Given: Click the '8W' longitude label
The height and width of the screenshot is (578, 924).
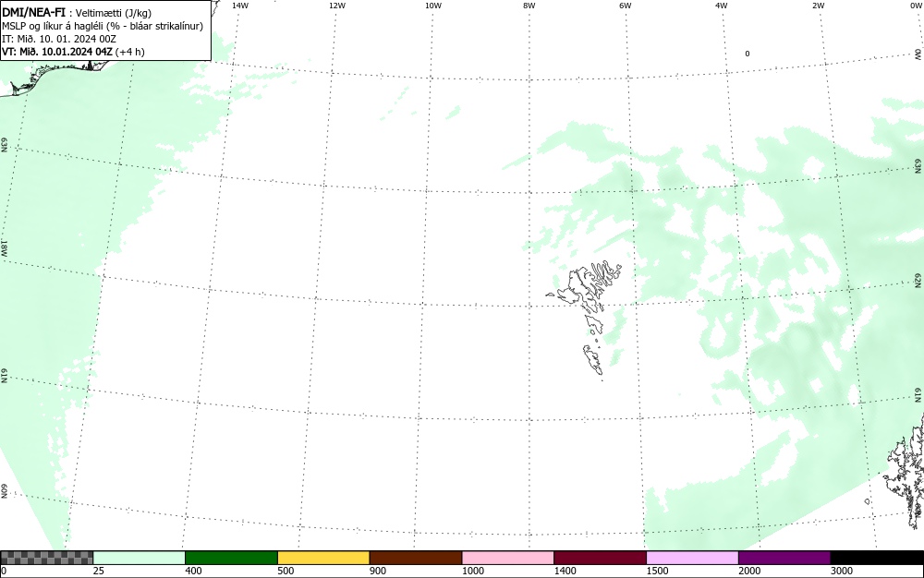Looking at the screenshot, I should tap(529, 6).
